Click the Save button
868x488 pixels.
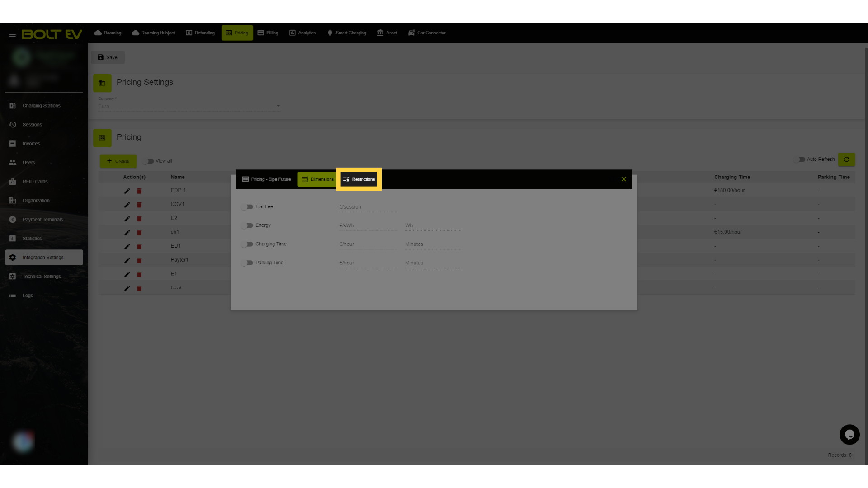[x=108, y=57]
